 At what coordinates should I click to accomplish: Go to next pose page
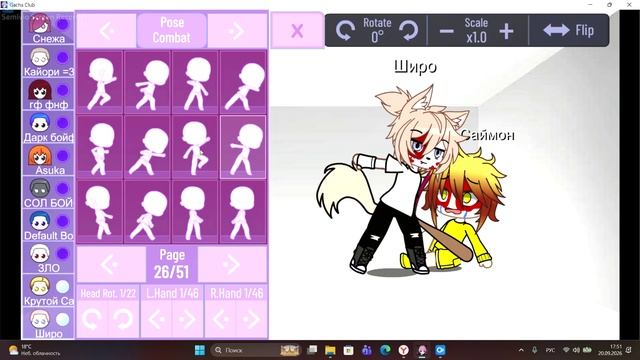point(233,264)
